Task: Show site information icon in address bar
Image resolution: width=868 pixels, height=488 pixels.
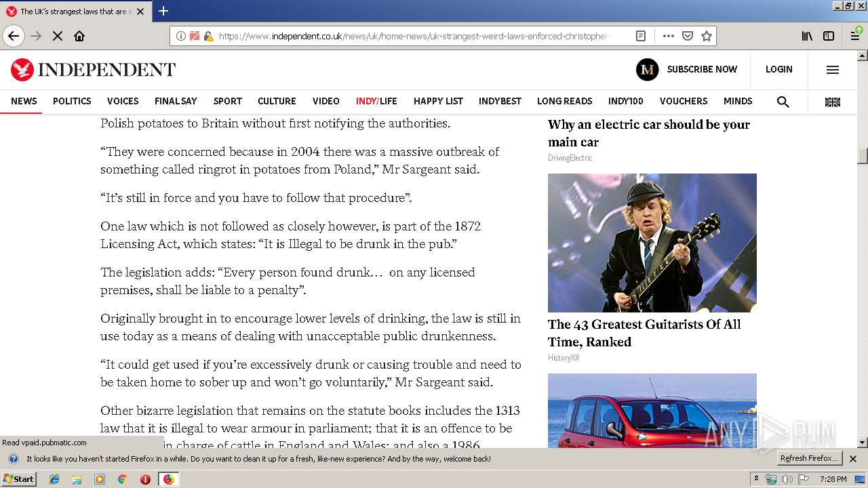Action: (x=181, y=36)
